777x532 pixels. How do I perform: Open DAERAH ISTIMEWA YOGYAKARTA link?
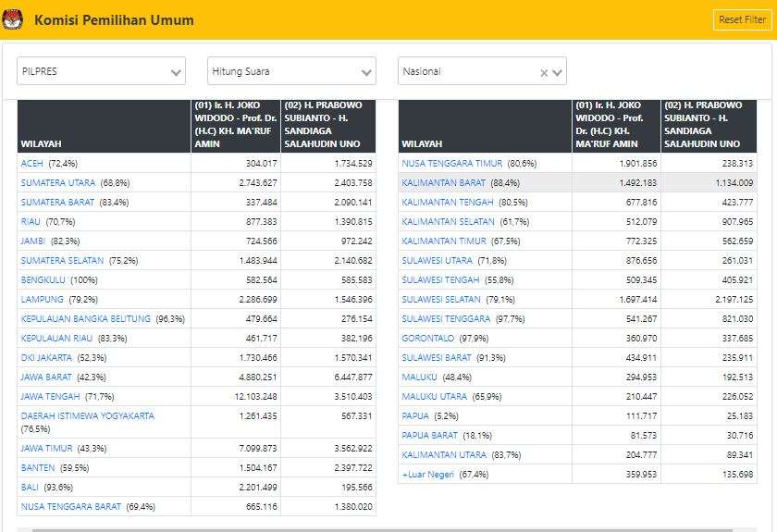pos(87,415)
